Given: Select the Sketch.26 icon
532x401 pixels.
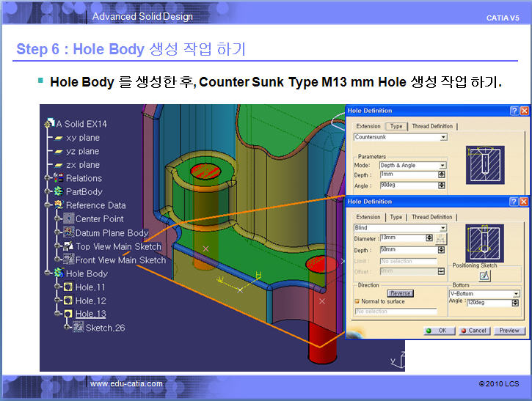Looking at the screenshot, I should [x=79, y=327].
